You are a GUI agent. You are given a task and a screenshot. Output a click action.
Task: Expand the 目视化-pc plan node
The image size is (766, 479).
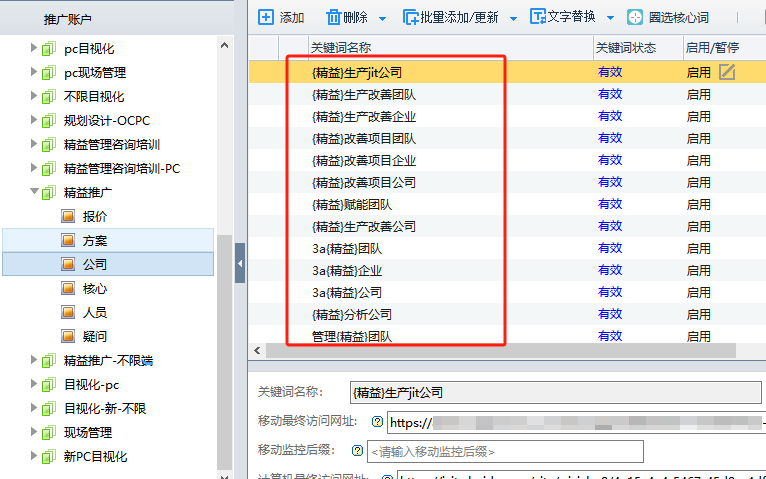pos(34,383)
